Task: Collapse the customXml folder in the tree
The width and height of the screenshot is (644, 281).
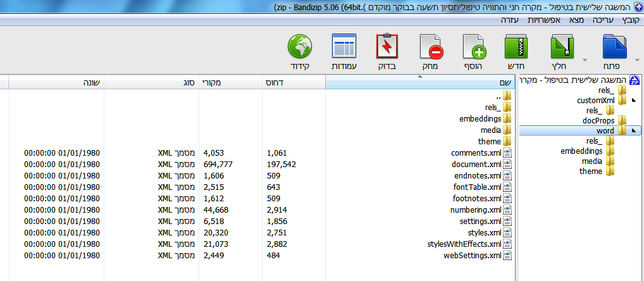Action: 634,100
